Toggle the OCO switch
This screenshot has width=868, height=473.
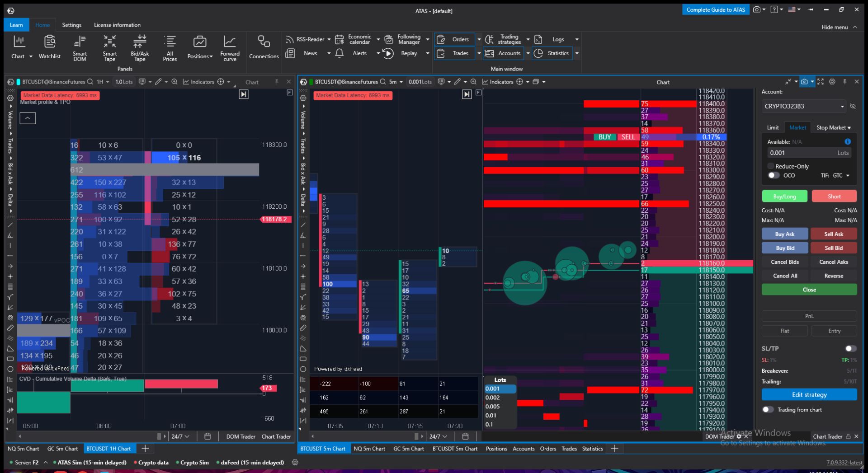[774, 175]
